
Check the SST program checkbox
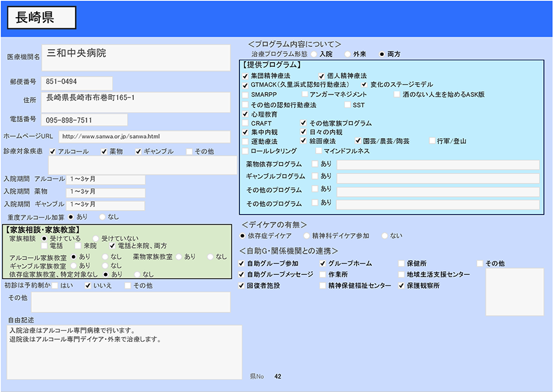click(347, 105)
